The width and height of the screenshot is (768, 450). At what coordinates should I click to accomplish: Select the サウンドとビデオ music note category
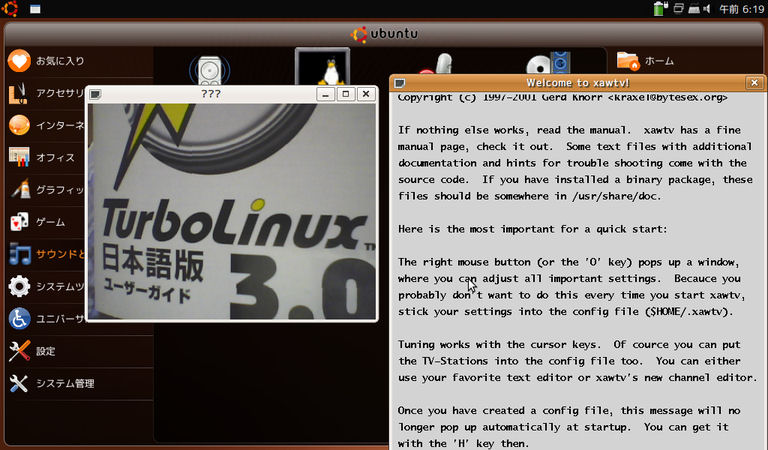[x=20, y=254]
